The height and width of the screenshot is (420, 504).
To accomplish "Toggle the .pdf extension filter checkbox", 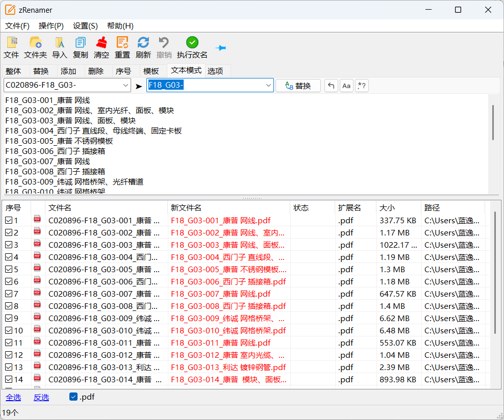I will click(72, 397).
